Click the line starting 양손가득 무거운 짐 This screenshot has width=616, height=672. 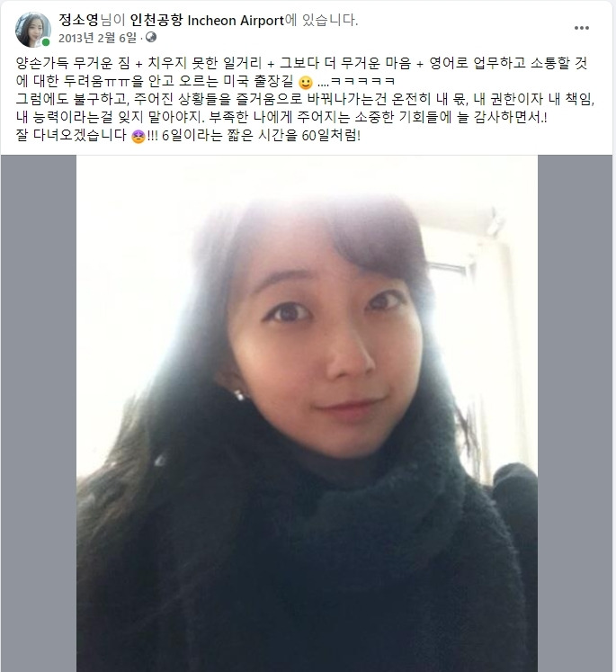(x=301, y=64)
